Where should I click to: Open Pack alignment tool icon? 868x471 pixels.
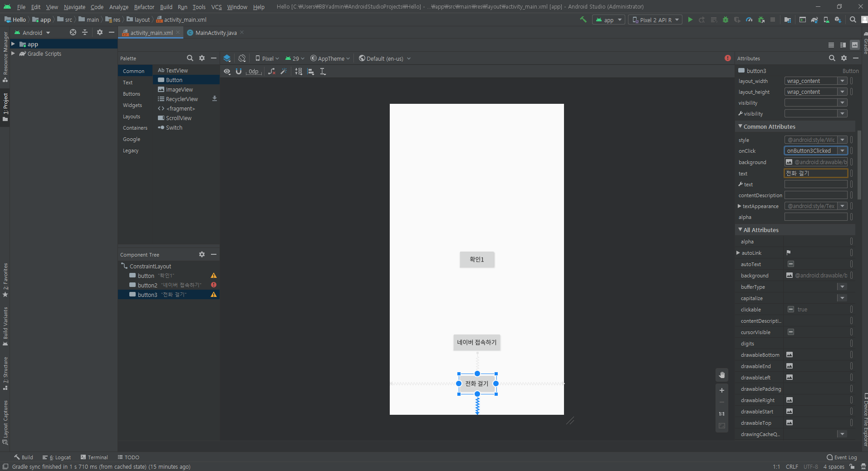pyautogui.click(x=299, y=71)
